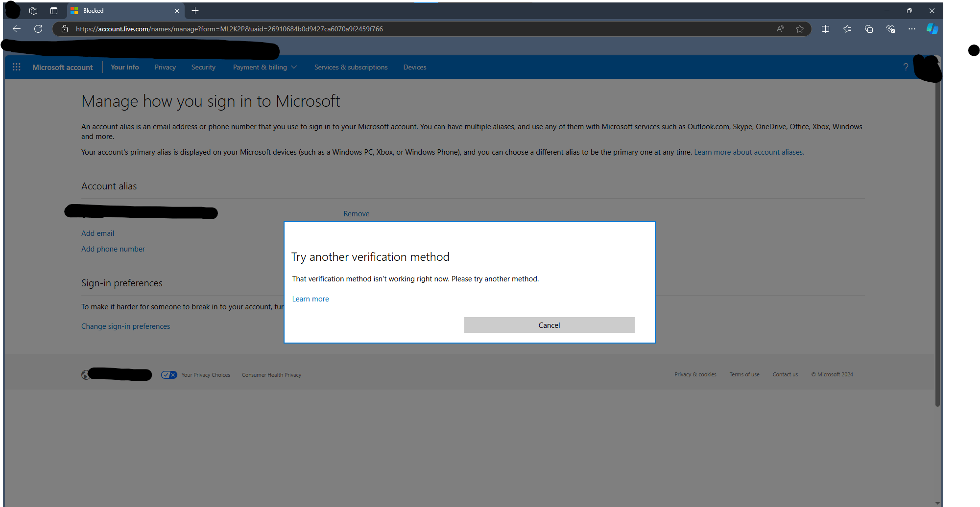Open the Privacy menu item

(165, 67)
